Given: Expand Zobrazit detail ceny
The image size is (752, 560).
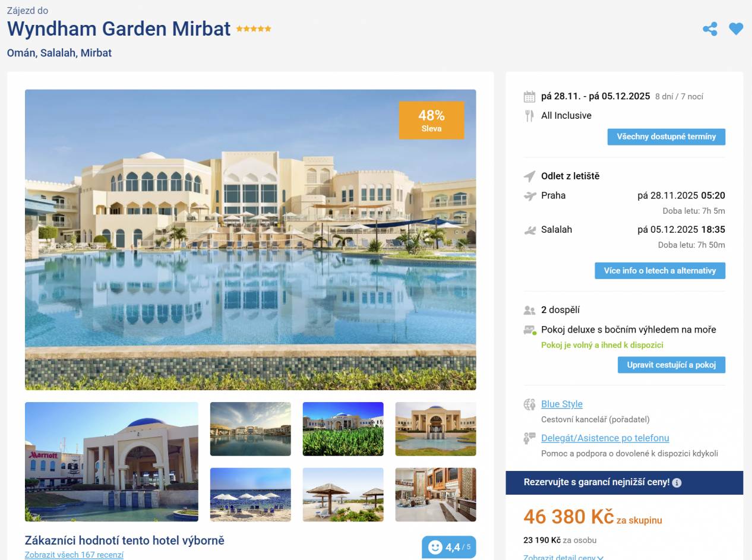Looking at the screenshot, I should 563,558.
